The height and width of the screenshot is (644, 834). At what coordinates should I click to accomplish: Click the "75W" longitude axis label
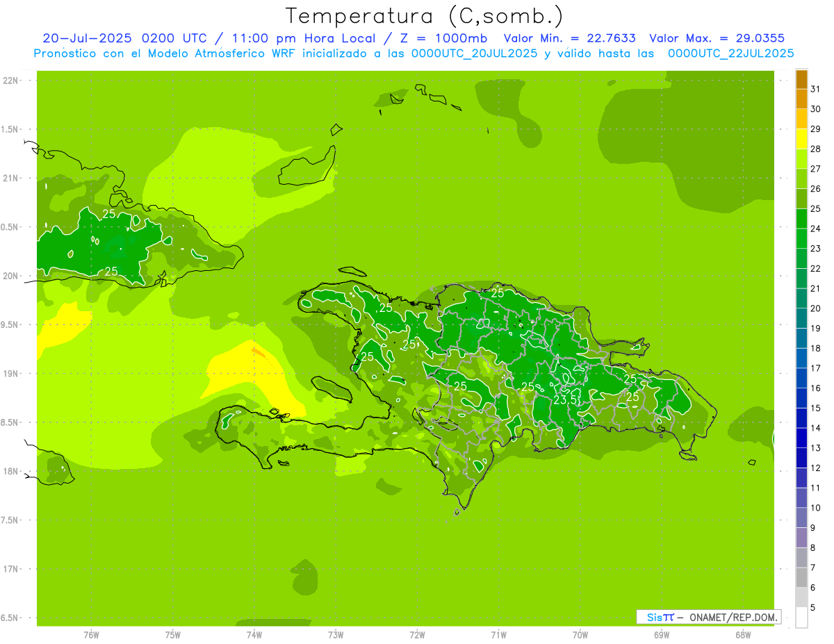(173, 634)
